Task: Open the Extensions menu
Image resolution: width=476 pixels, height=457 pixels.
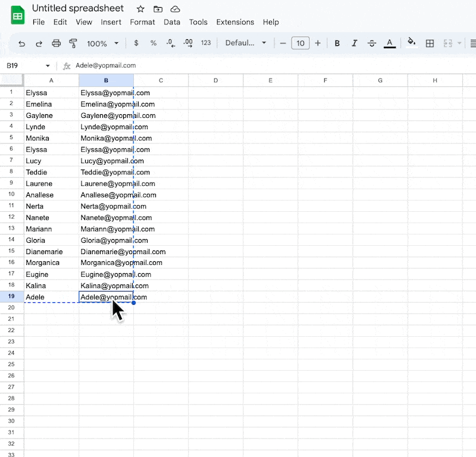Action: pyautogui.click(x=235, y=22)
